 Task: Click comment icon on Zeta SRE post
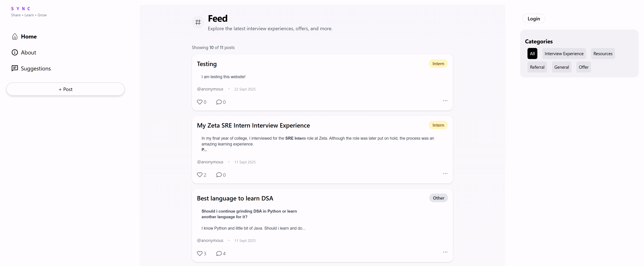point(219,175)
